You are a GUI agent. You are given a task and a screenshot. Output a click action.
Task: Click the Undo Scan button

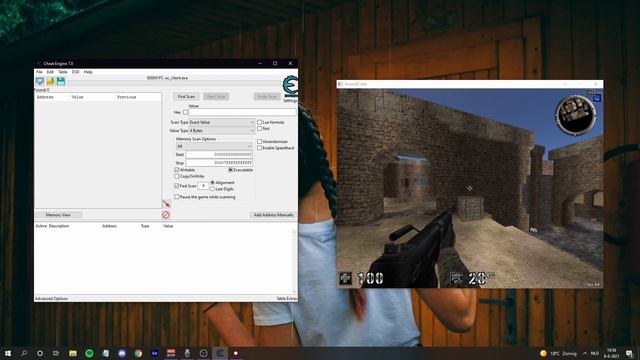(x=267, y=97)
